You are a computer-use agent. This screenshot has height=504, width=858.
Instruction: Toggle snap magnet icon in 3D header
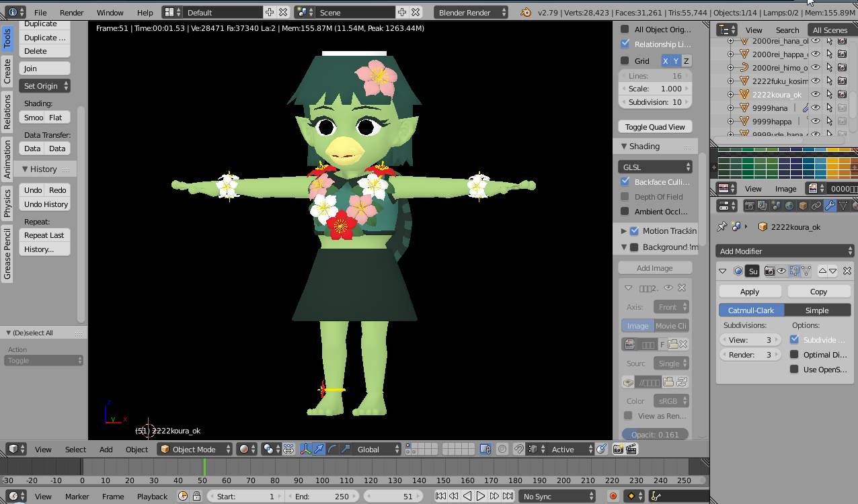[519, 449]
